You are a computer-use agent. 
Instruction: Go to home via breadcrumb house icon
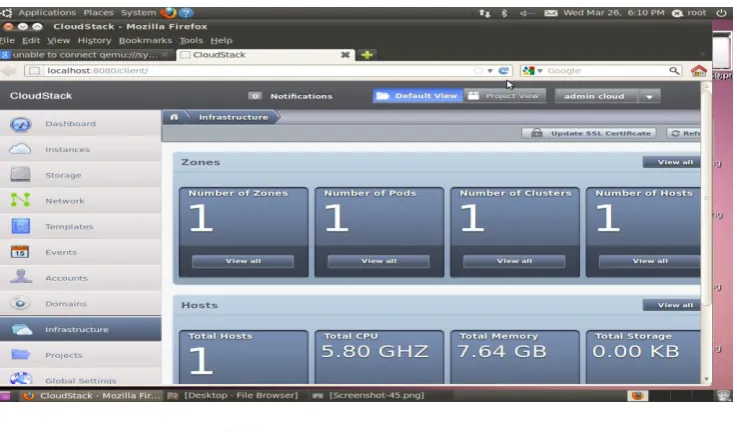tap(174, 117)
